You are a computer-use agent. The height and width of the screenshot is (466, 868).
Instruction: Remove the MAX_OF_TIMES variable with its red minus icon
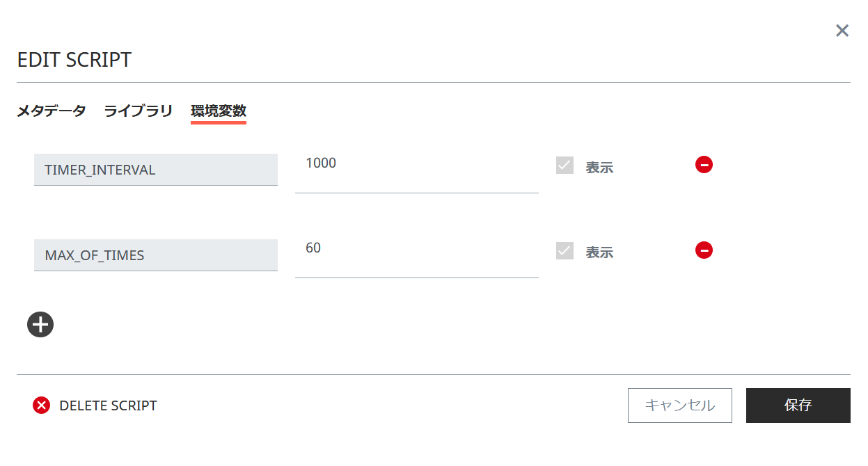(704, 250)
